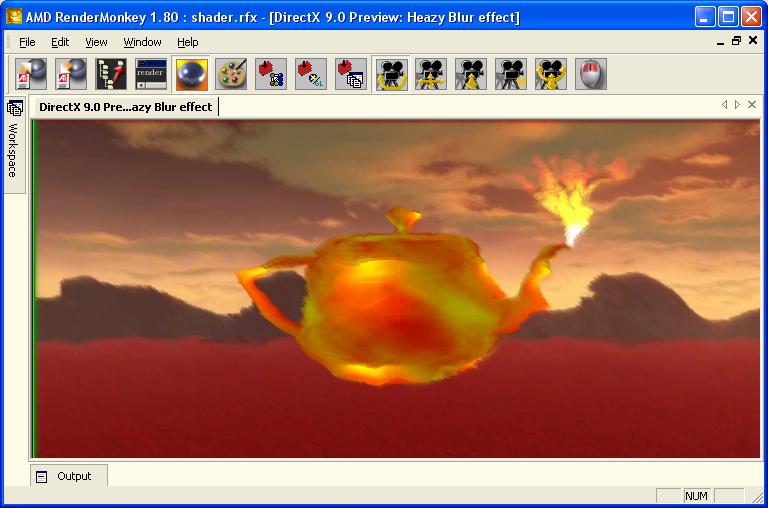Click the red arrow icon with GL label

click(311, 74)
